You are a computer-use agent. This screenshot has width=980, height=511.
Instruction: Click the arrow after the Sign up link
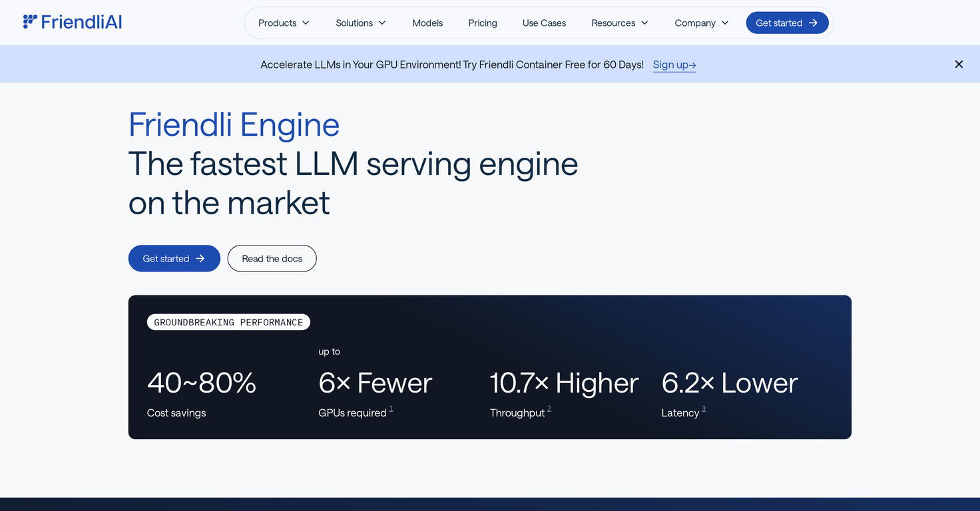click(692, 65)
